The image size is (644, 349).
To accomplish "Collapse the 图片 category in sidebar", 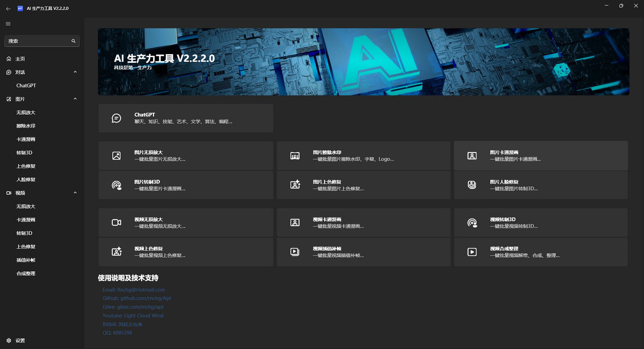I will 75,99.
